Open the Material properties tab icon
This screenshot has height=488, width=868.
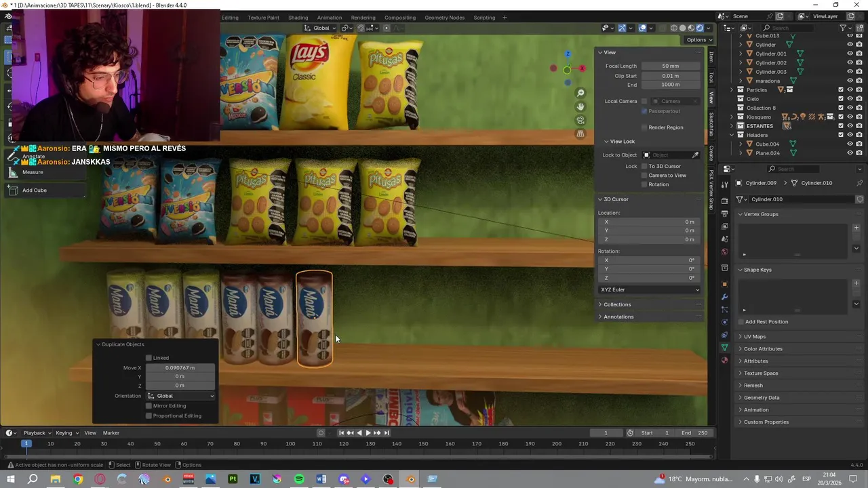point(725,361)
